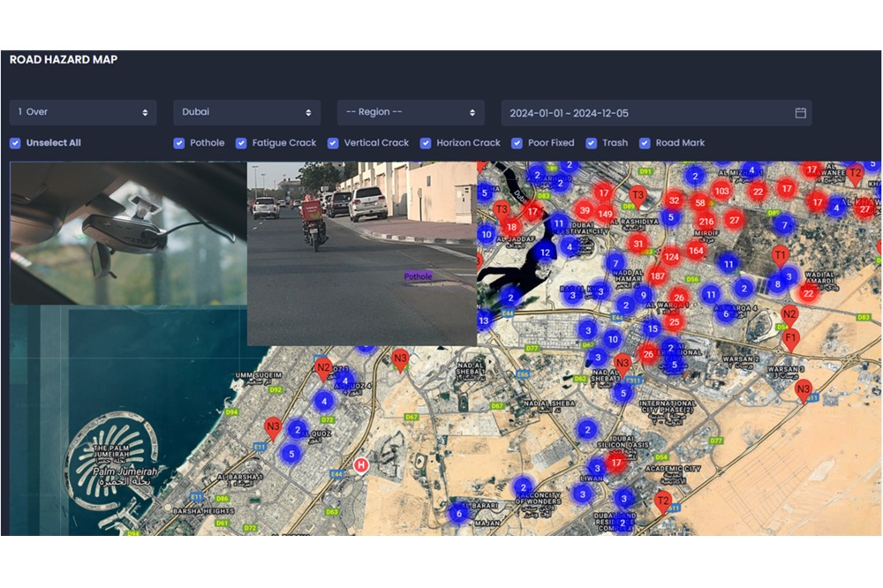The image size is (883, 588).
Task: Disable the Trash hazard filter checkbox
Action: tap(591, 143)
